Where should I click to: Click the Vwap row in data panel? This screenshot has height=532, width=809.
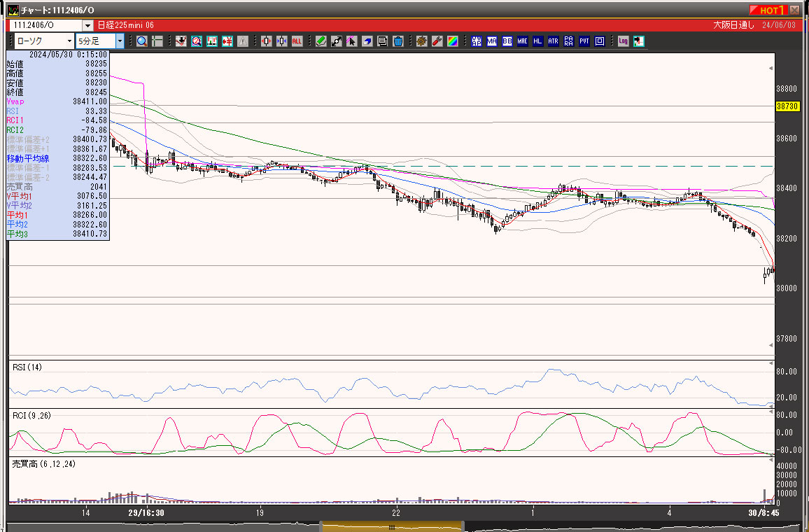[57, 101]
